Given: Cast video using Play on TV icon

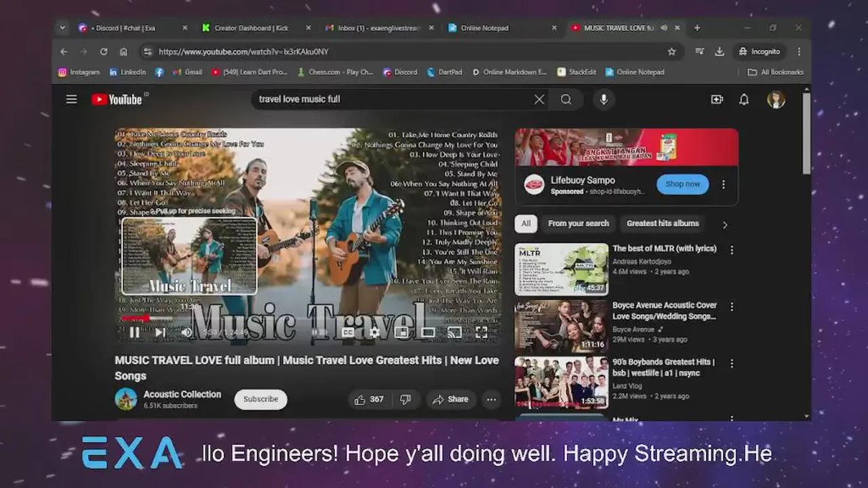Looking at the screenshot, I should pos(454,332).
